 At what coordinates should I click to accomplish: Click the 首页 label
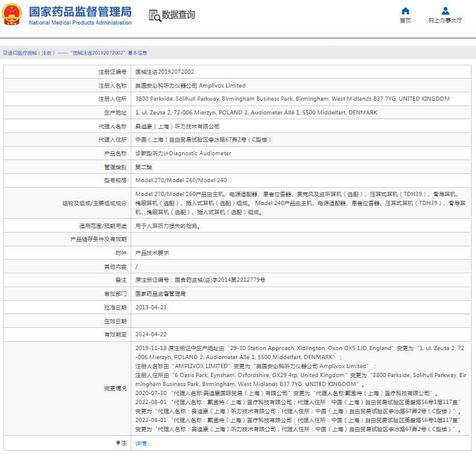point(405,20)
